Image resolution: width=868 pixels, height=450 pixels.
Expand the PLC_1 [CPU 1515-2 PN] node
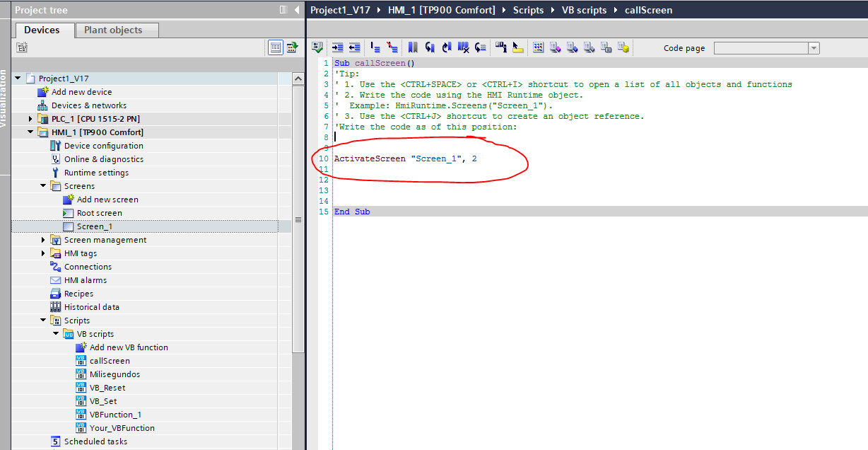click(30, 119)
